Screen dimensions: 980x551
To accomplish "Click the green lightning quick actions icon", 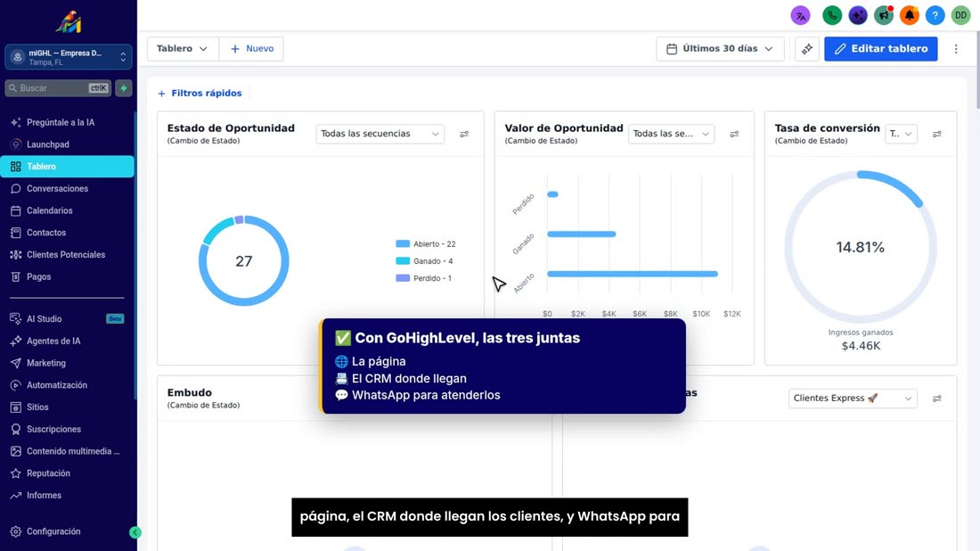I will 124,88.
